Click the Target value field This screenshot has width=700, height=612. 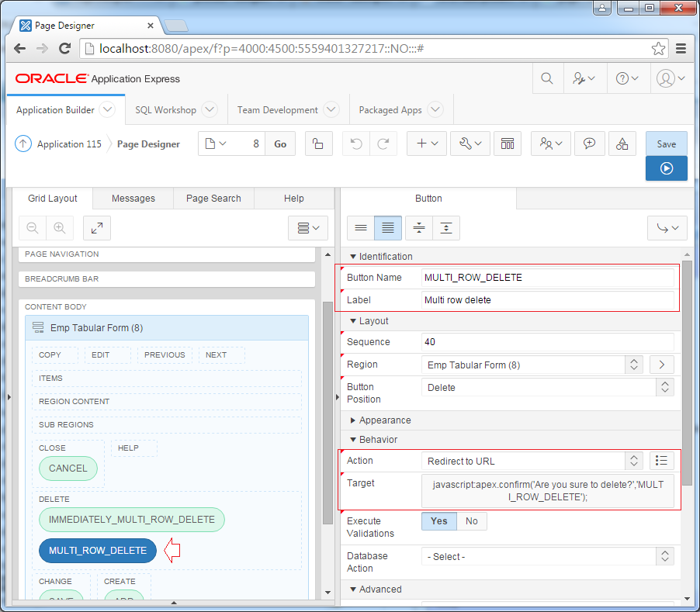[x=548, y=491]
